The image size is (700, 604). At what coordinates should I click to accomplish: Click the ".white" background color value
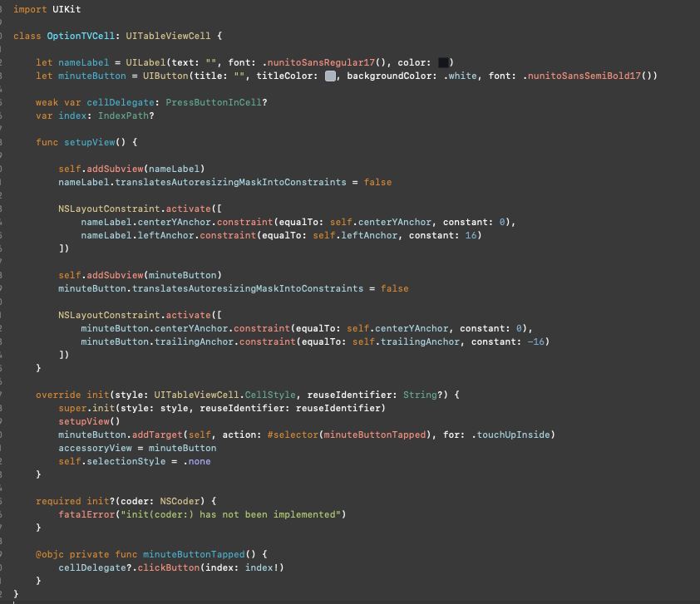click(460, 76)
